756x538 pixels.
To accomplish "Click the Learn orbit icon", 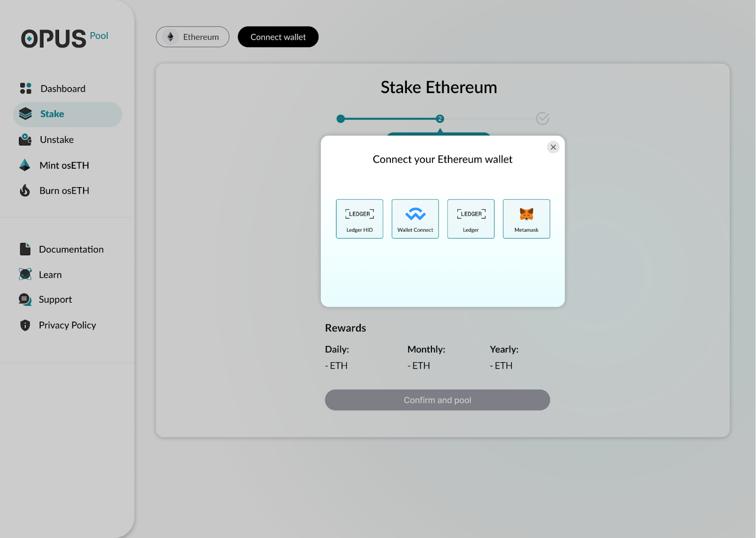I will click(x=25, y=274).
